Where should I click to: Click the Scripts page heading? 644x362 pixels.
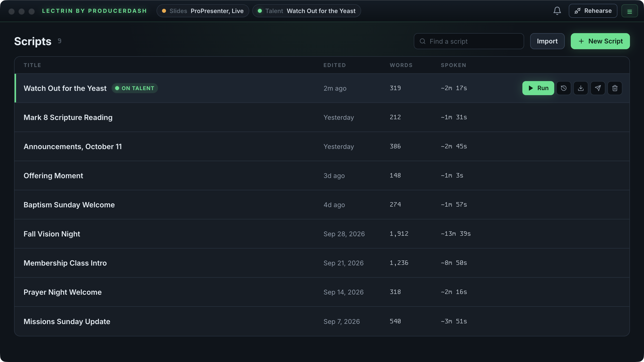pos(33,41)
